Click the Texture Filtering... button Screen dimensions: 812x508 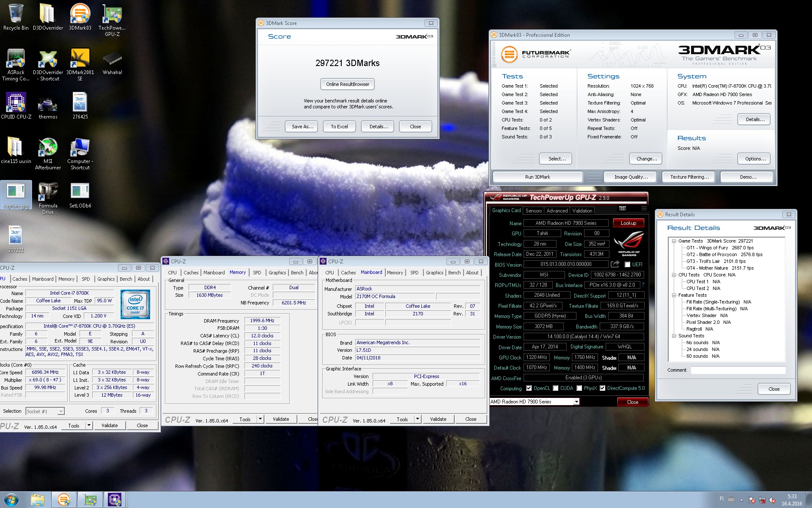click(689, 177)
